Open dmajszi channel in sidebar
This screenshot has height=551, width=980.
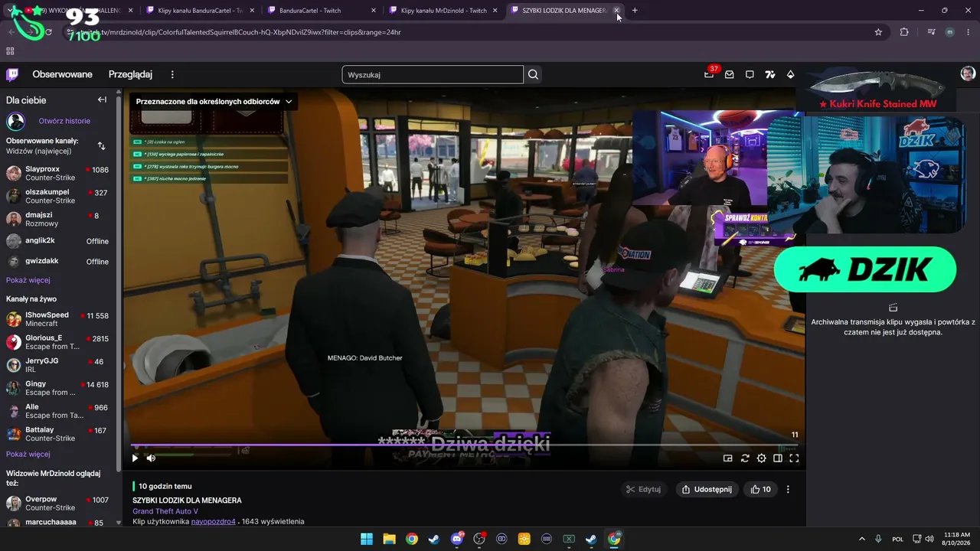pyautogui.click(x=58, y=220)
